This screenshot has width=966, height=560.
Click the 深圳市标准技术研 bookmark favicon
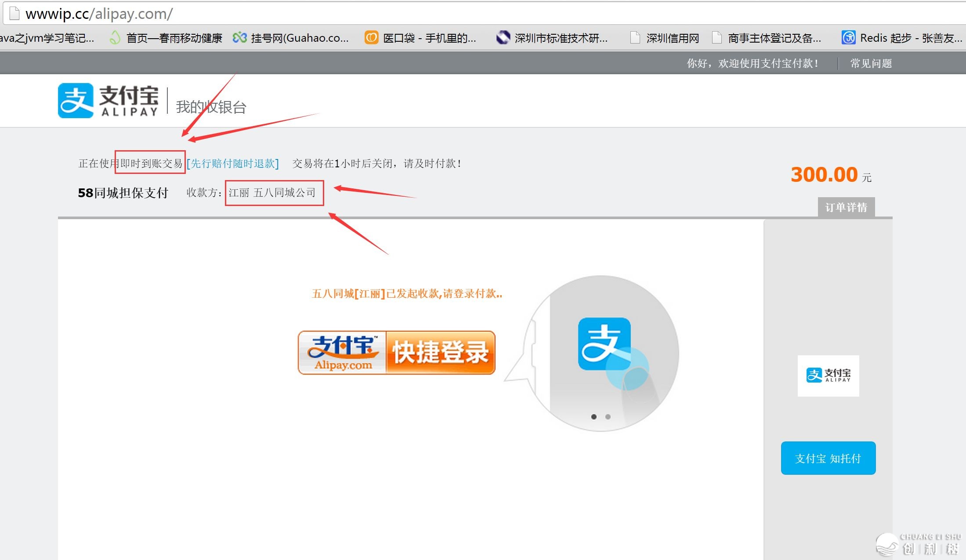pos(503,38)
